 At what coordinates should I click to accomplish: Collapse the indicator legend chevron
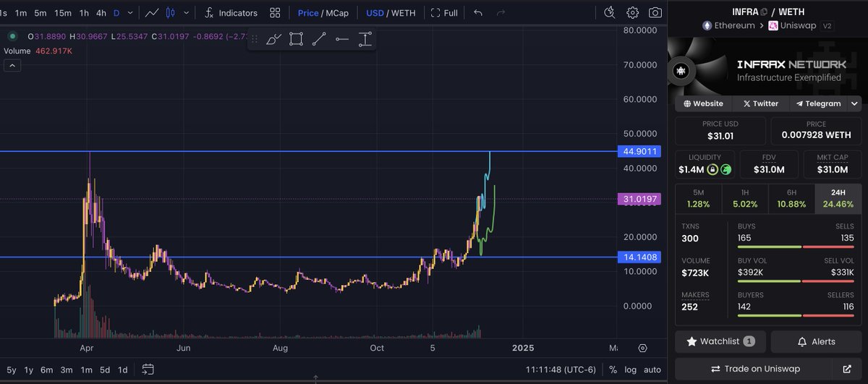click(x=12, y=66)
